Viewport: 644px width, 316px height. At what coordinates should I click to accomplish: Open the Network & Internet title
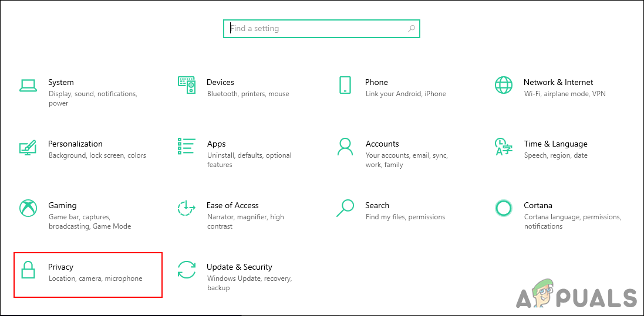pos(558,82)
